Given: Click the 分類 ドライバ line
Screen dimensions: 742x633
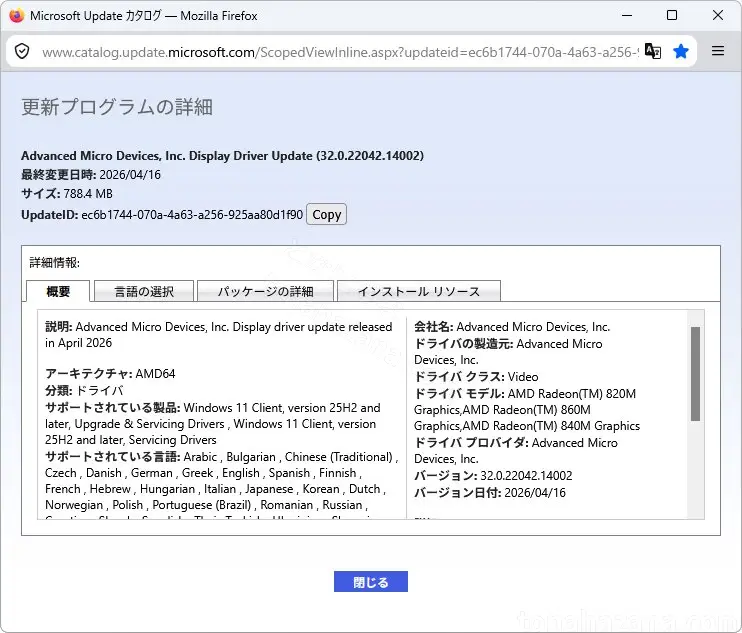Looking at the screenshot, I should pyautogui.click(x=84, y=391).
